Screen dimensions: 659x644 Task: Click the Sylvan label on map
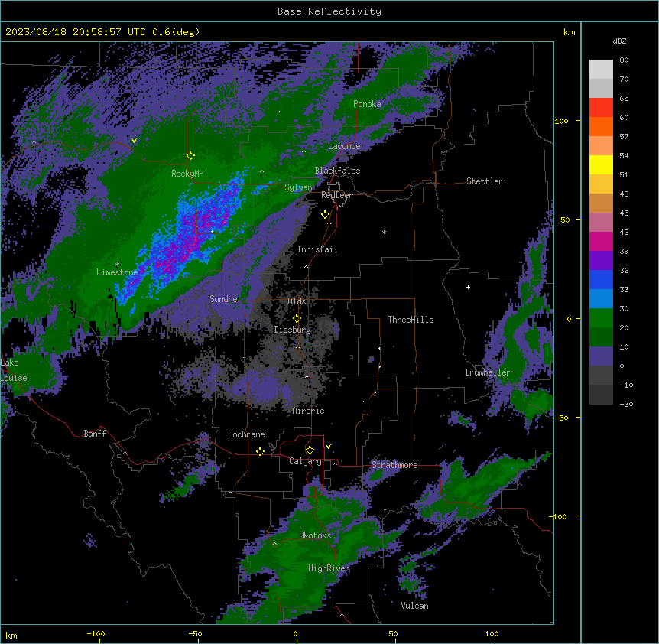point(298,187)
